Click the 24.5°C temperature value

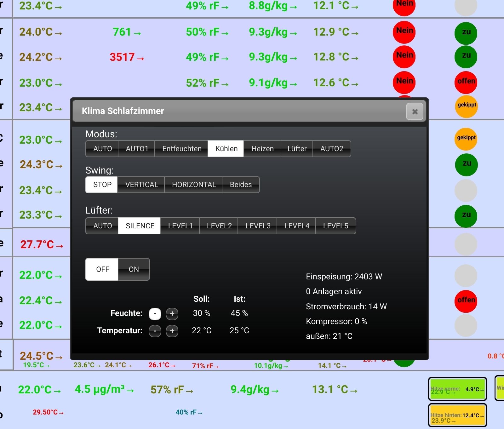[41, 356]
